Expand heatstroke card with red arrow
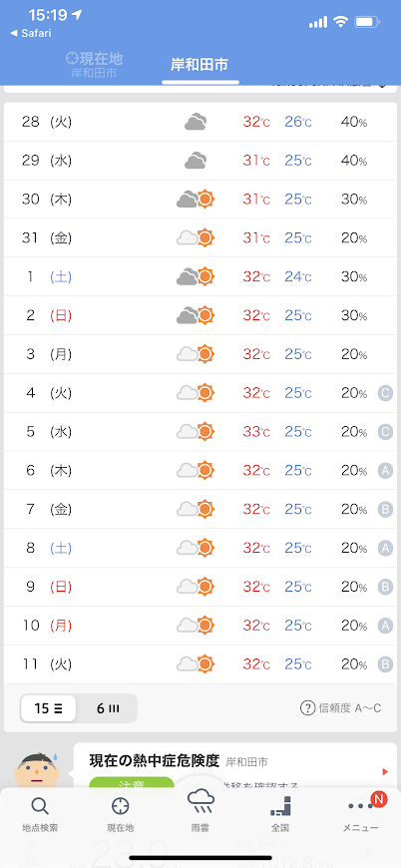The width and height of the screenshot is (401, 868). pos(385,771)
